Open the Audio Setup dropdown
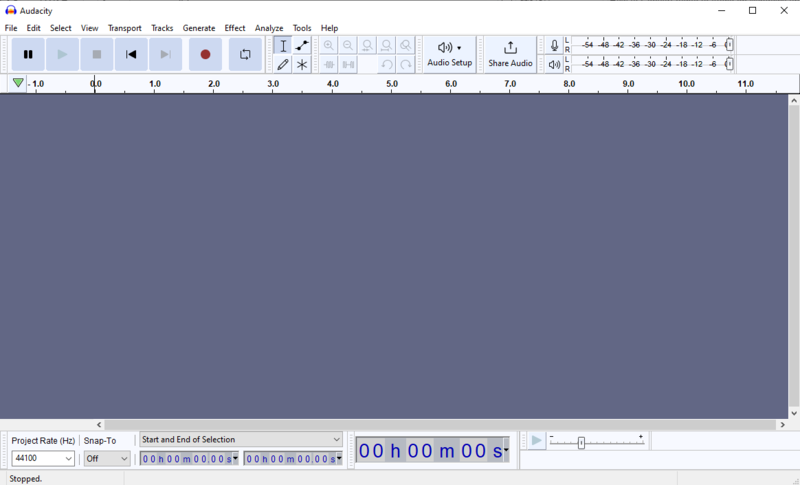Viewport: 800px width, 485px height. pos(449,54)
